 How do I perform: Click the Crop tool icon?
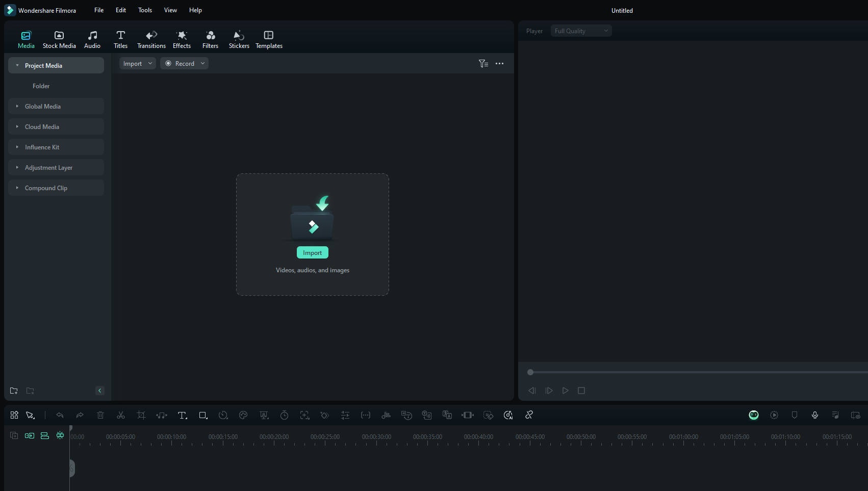141,415
